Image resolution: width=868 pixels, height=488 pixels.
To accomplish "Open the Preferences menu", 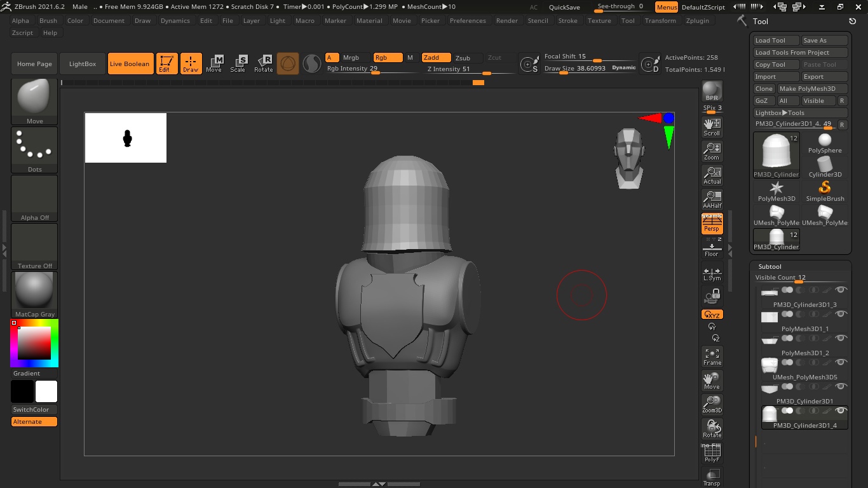I will (468, 20).
